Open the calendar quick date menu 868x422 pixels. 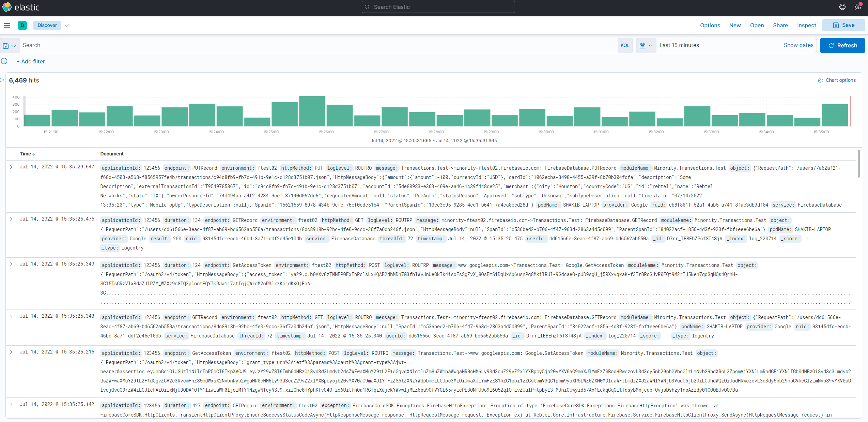coord(646,45)
